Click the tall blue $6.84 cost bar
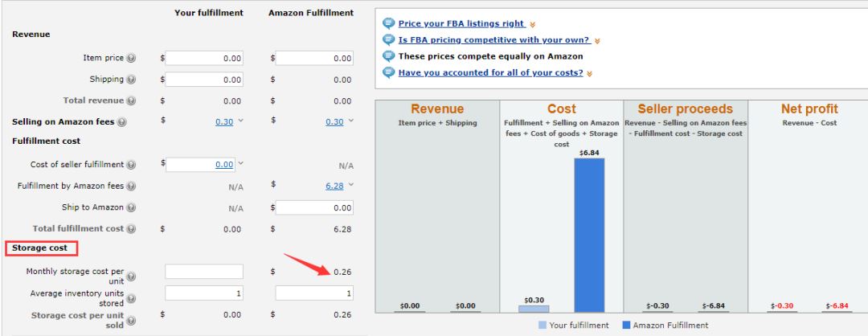Viewport: 868px width, 336px height. pos(589,236)
